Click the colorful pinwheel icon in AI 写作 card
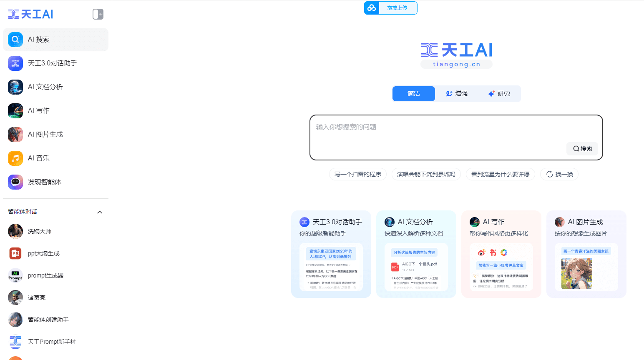The width and height of the screenshot is (644, 360). 504,252
